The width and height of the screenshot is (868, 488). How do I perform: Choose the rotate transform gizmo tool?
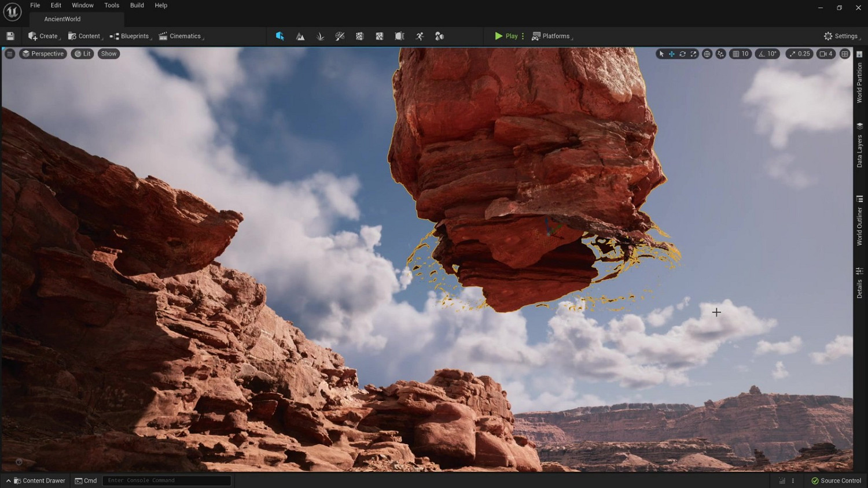coord(682,54)
